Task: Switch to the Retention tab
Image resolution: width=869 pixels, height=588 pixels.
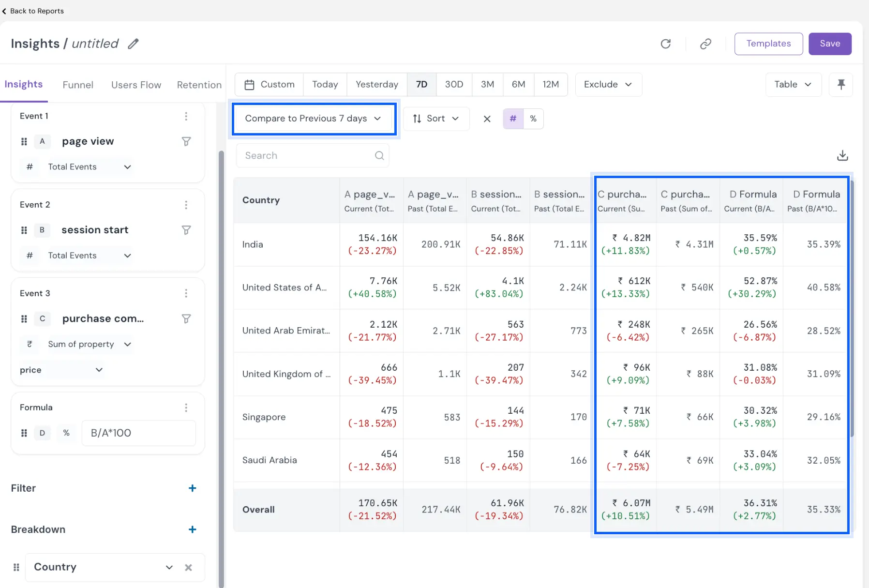Action: (199, 85)
